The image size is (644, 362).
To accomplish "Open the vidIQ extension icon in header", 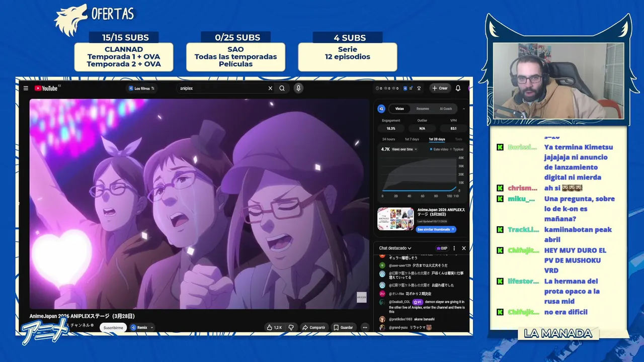I will (406, 88).
